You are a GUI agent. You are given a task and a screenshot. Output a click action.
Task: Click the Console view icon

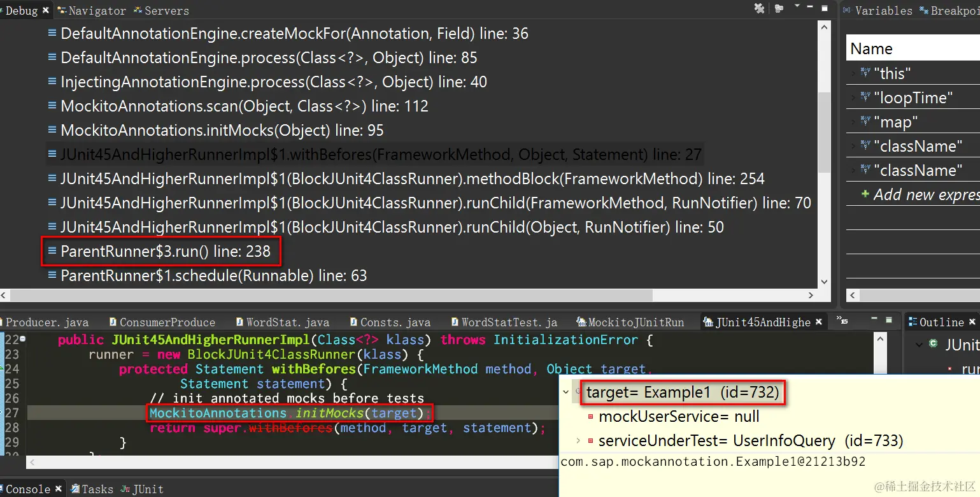point(3,489)
